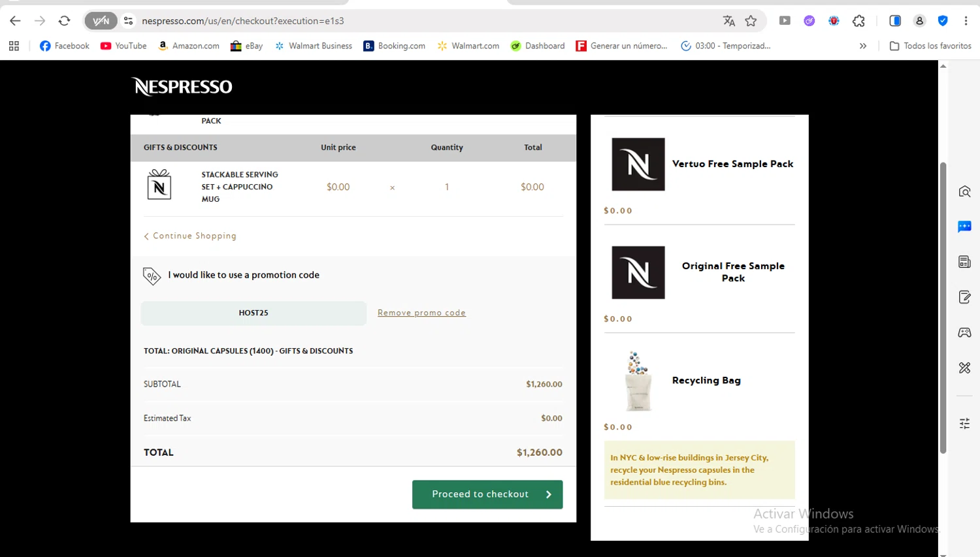Open Todos los favoritos folder

coord(930,46)
